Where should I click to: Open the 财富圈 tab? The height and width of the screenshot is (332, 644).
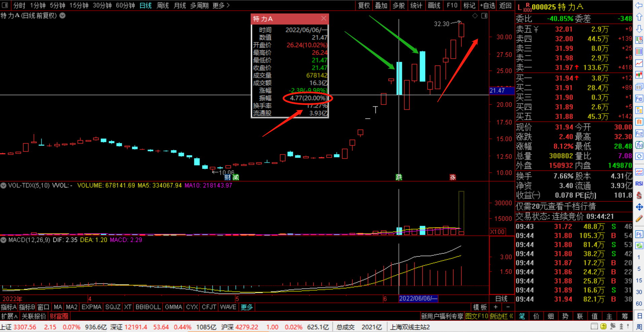point(59,316)
